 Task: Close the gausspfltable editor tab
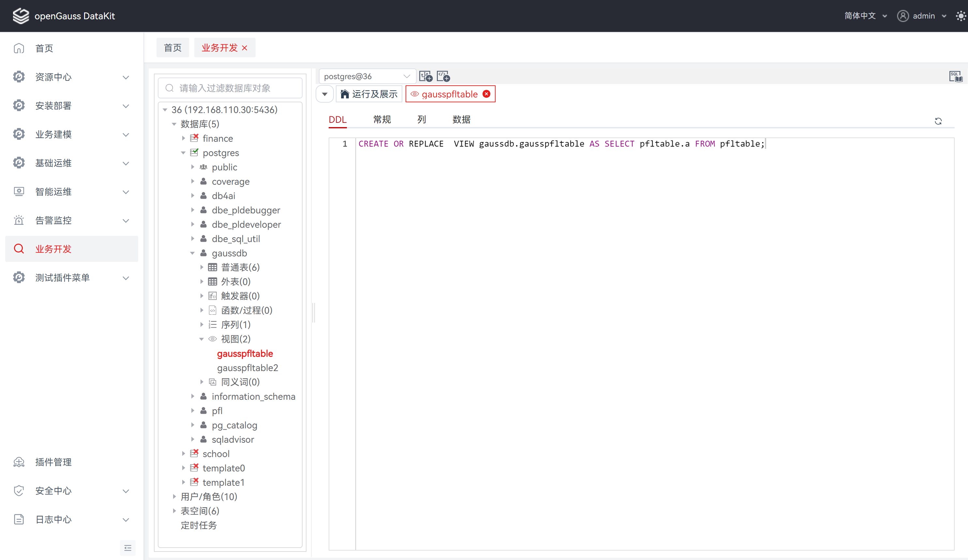click(486, 94)
